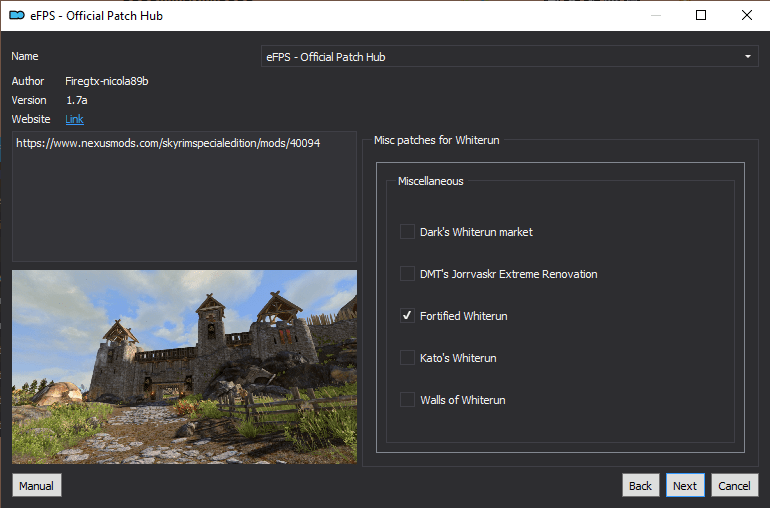
Task: Close the eFPS Patch Hub window
Action: (747, 15)
